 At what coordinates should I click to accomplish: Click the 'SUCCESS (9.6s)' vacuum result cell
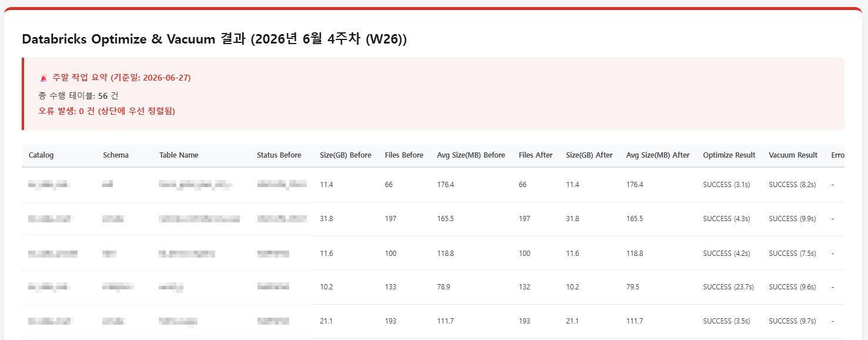[x=792, y=287]
